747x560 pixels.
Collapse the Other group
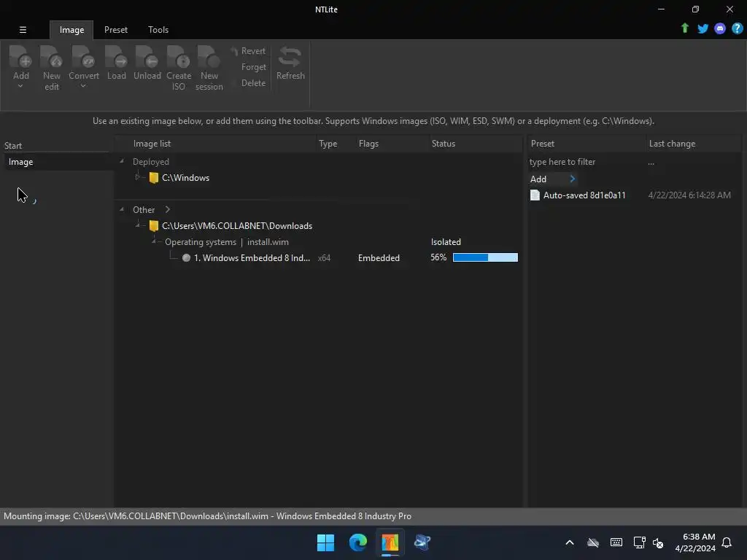click(x=122, y=209)
